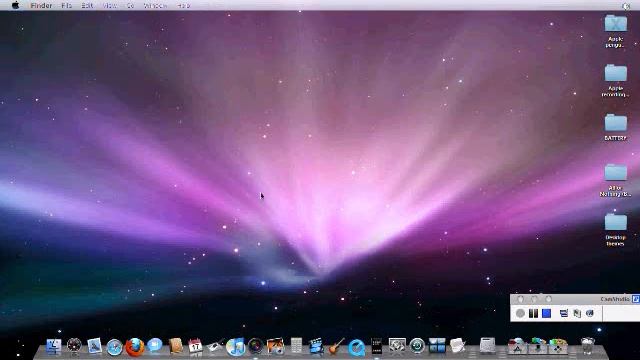Open QuickTime Player from the Dock
The width and height of the screenshot is (640, 360).
[x=356, y=348]
